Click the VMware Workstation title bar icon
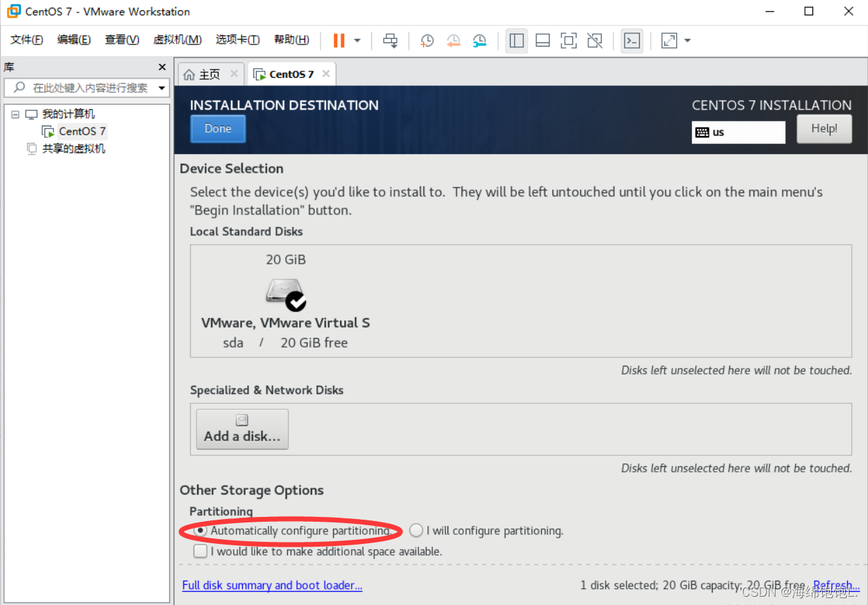 click(13, 11)
